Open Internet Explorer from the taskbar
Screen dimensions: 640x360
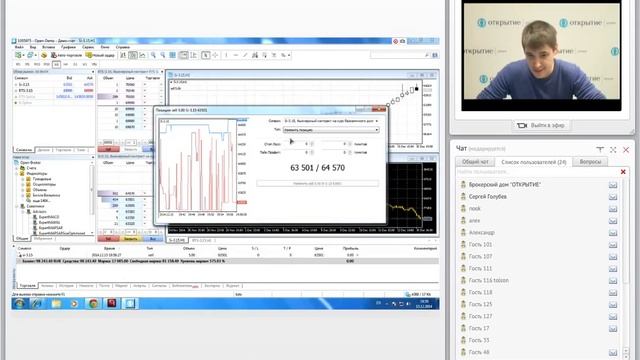pyautogui.click(x=37, y=303)
